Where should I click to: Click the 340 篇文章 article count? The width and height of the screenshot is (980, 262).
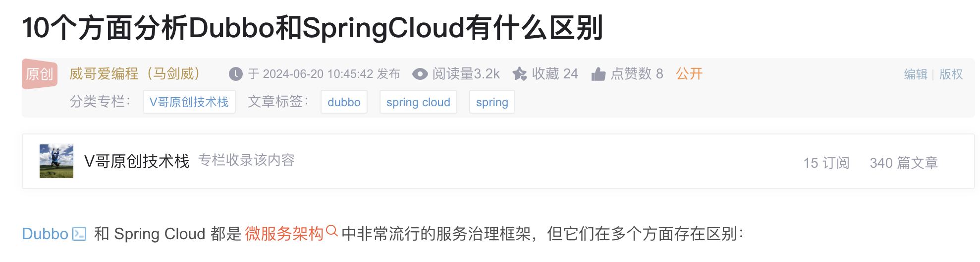click(904, 163)
